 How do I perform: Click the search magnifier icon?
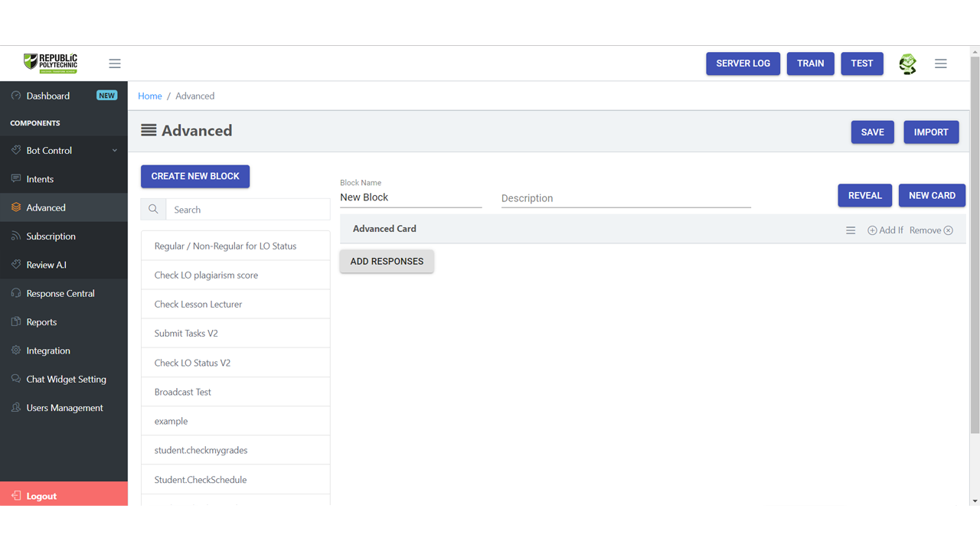(153, 209)
